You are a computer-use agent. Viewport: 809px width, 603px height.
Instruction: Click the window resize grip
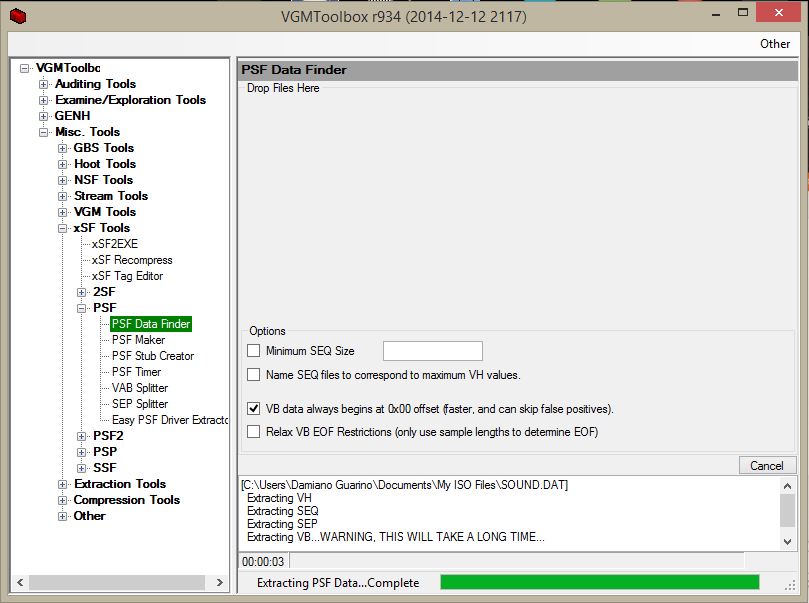pyautogui.click(x=790, y=585)
